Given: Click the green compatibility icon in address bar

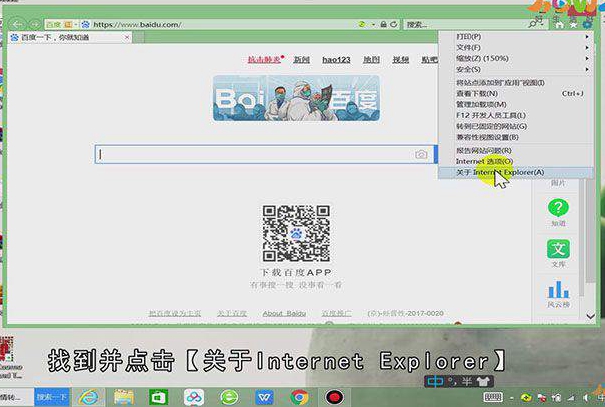Looking at the screenshot, I should [362, 24].
